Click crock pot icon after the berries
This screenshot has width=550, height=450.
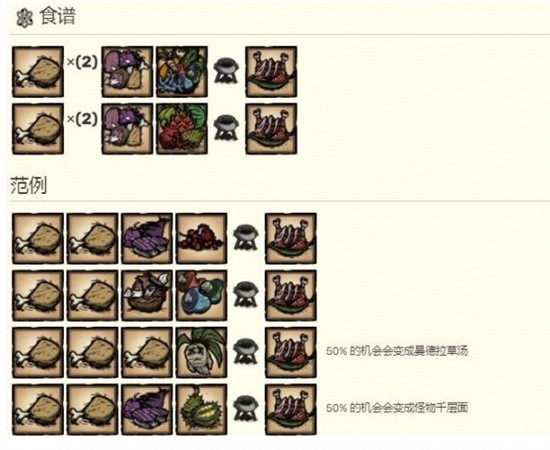pos(246,237)
